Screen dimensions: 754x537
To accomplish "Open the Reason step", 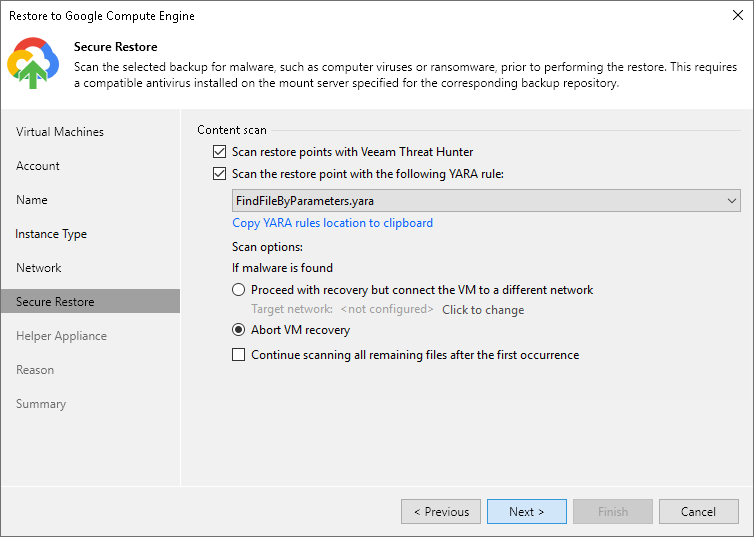I will click(35, 370).
